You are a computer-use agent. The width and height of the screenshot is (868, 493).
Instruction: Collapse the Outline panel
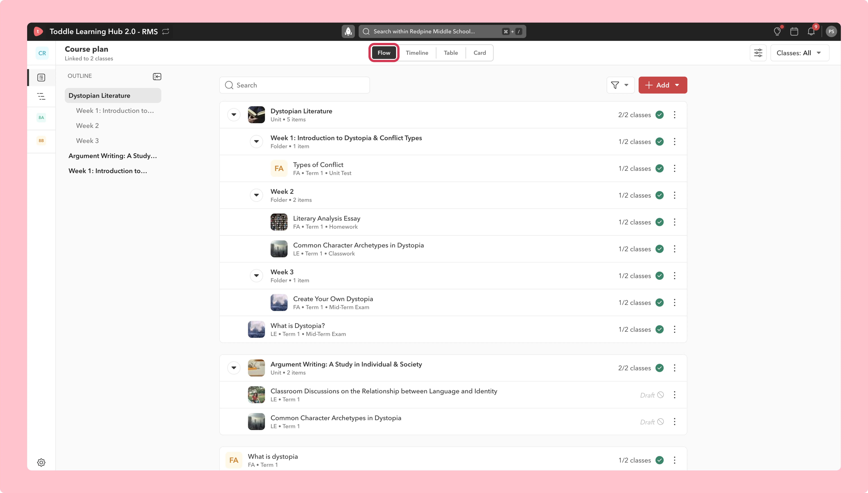[x=157, y=77]
